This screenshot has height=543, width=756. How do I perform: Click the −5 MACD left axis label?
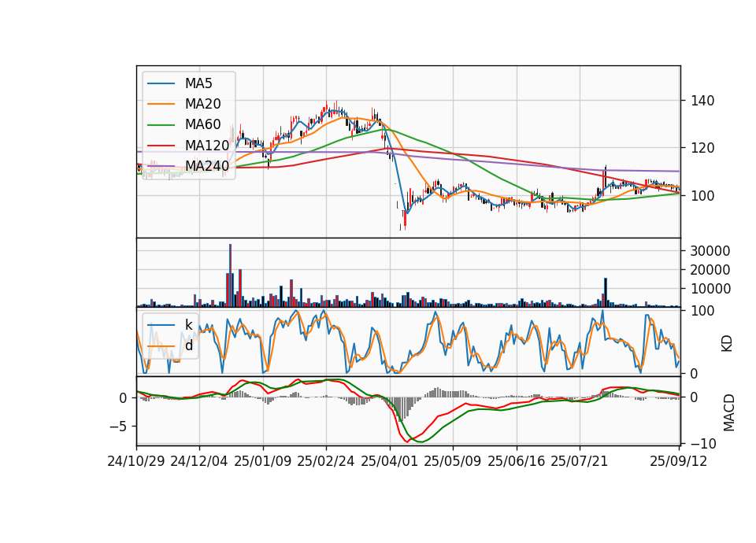(x=119, y=427)
